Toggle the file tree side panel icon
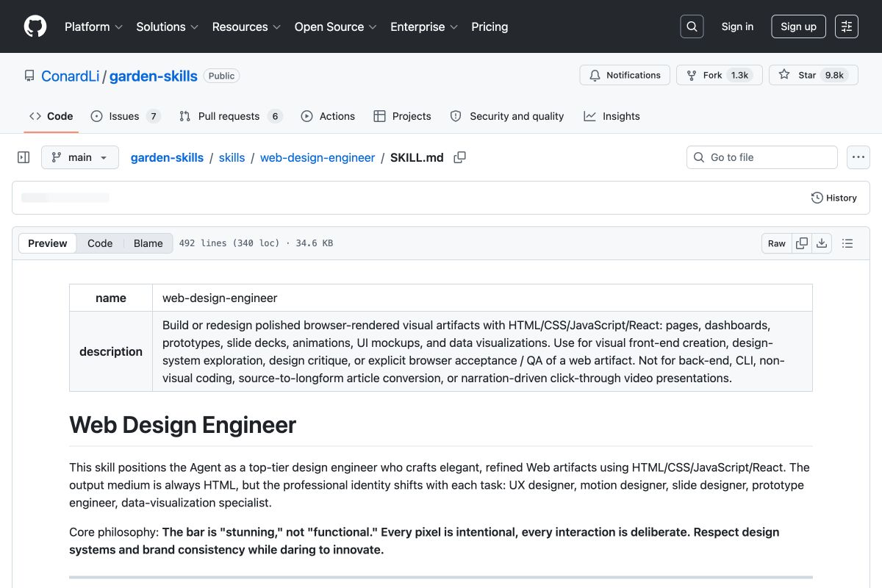Viewport: 882px width, 588px height. pos(24,157)
